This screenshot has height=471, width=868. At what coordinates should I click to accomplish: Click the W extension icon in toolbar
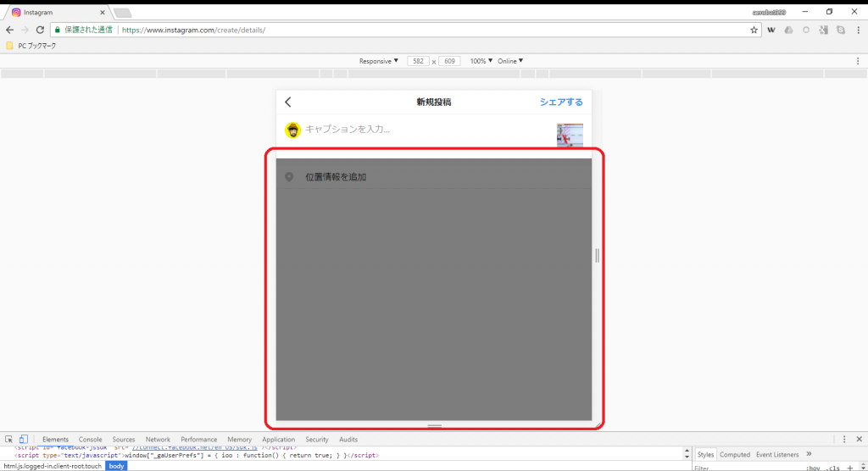point(772,30)
